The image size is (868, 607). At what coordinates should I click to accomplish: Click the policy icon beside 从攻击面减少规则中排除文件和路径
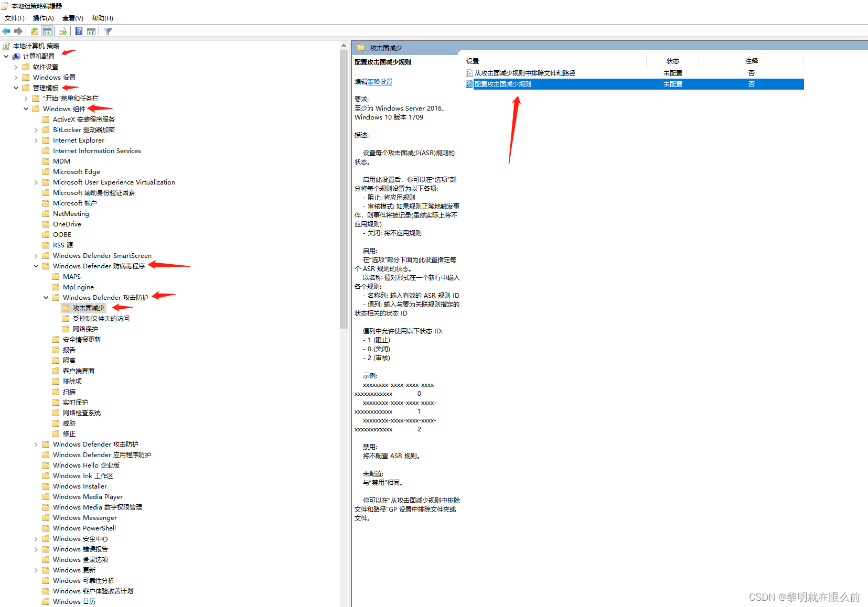click(469, 73)
